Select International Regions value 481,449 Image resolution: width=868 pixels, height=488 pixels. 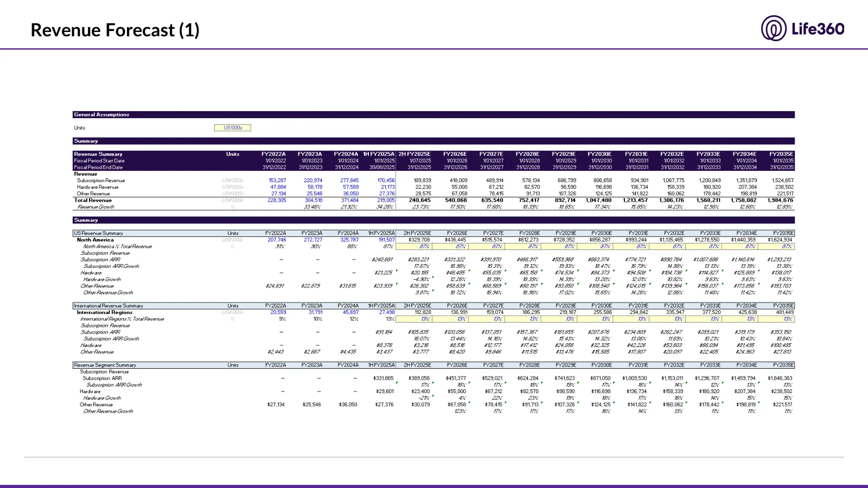[784, 312]
